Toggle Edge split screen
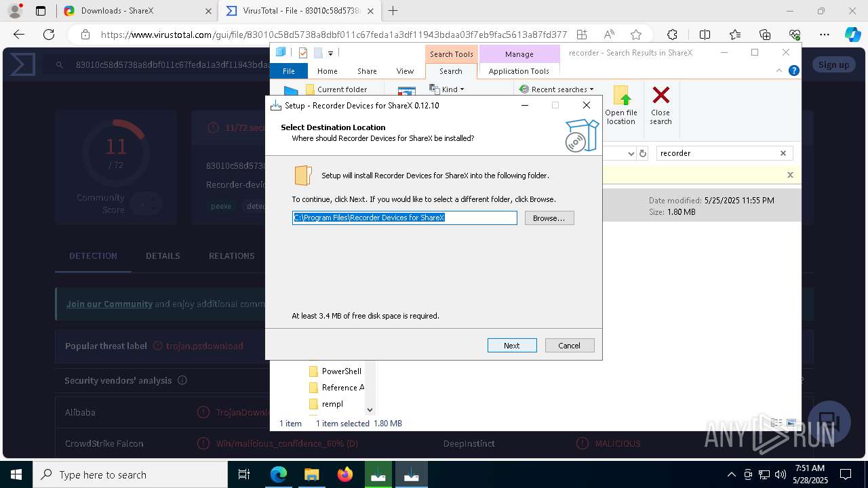Image resolution: width=868 pixels, height=488 pixels. click(705, 35)
